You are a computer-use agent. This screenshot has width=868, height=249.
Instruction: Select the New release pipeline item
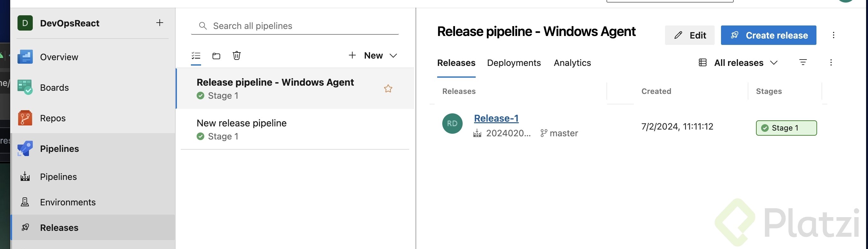241,123
